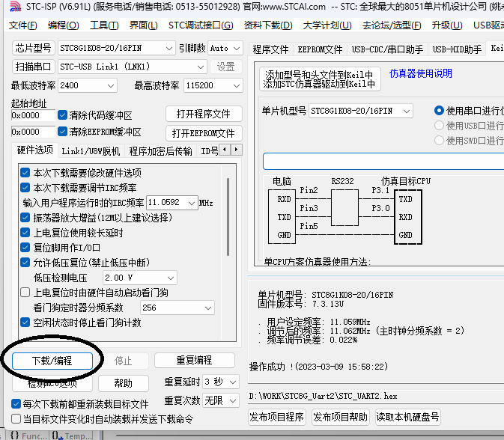
Task: Toggle 清除EEPROM缓冲区 checkbox
Action: point(62,132)
